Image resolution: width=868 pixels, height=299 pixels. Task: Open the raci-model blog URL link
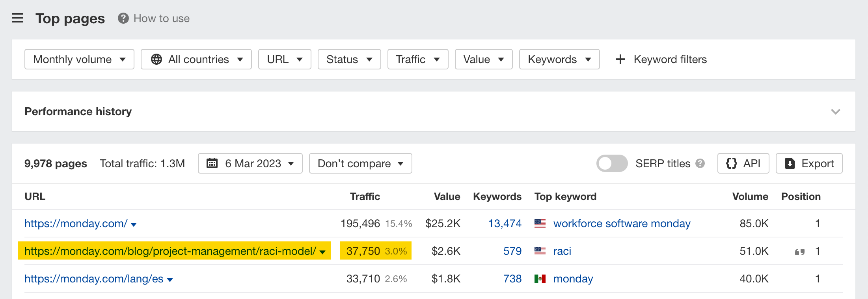tap(170, 251)
